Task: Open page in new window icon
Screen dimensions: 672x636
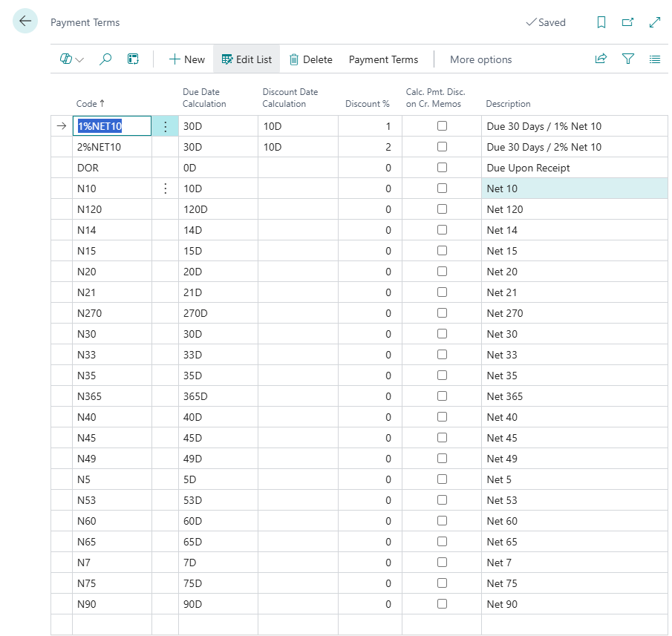Action: (627, 22)
